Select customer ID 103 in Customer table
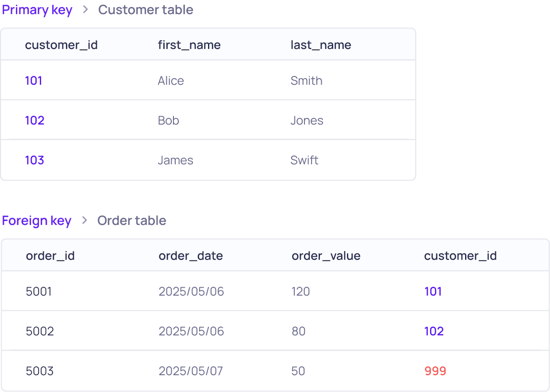 (x=35, y=160)
